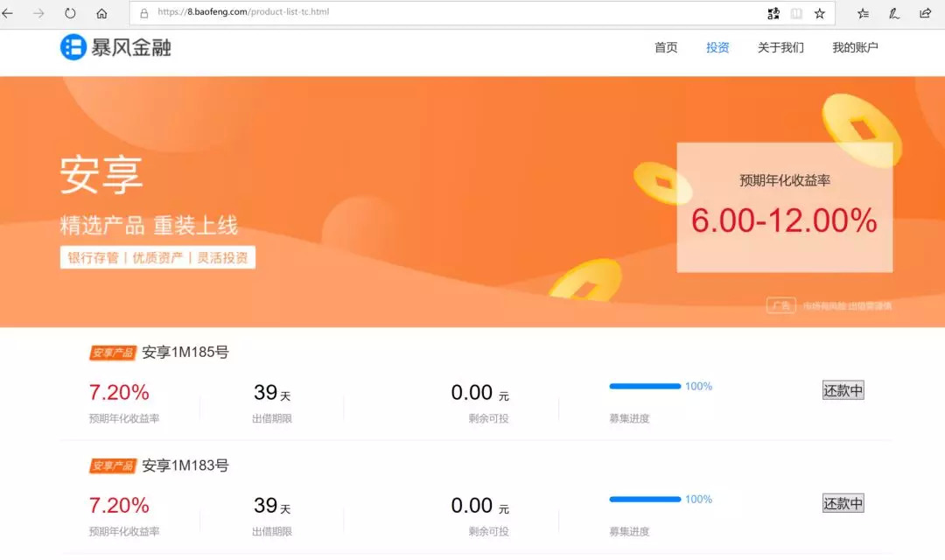The height and width of the screenshot is (560, 945).
Task: Click the 暴风金融 logo
Action: [x=115, y=47]
